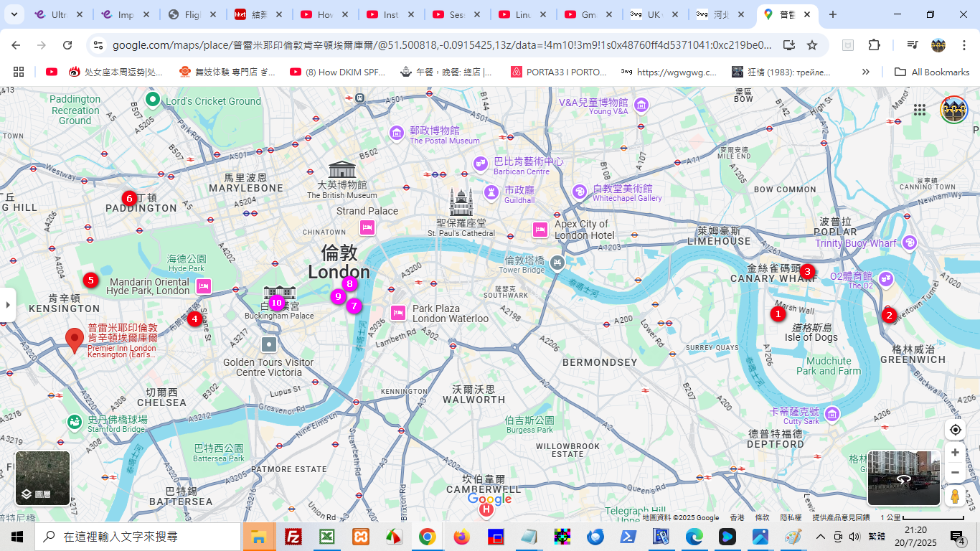This screenshot has width=980, height=551.
Task: Open the Street View thumbnail preview
Action: click(x=903, y=478)
